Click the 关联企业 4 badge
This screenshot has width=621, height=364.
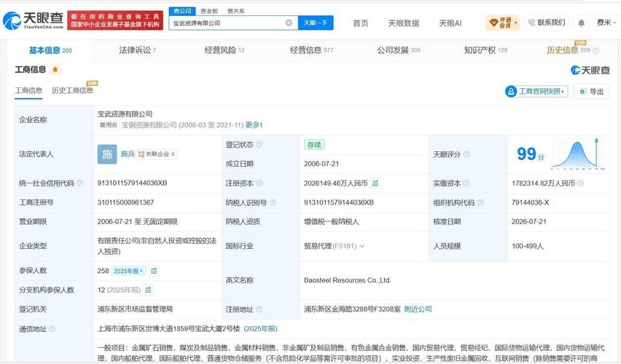(x=157, y=154)
